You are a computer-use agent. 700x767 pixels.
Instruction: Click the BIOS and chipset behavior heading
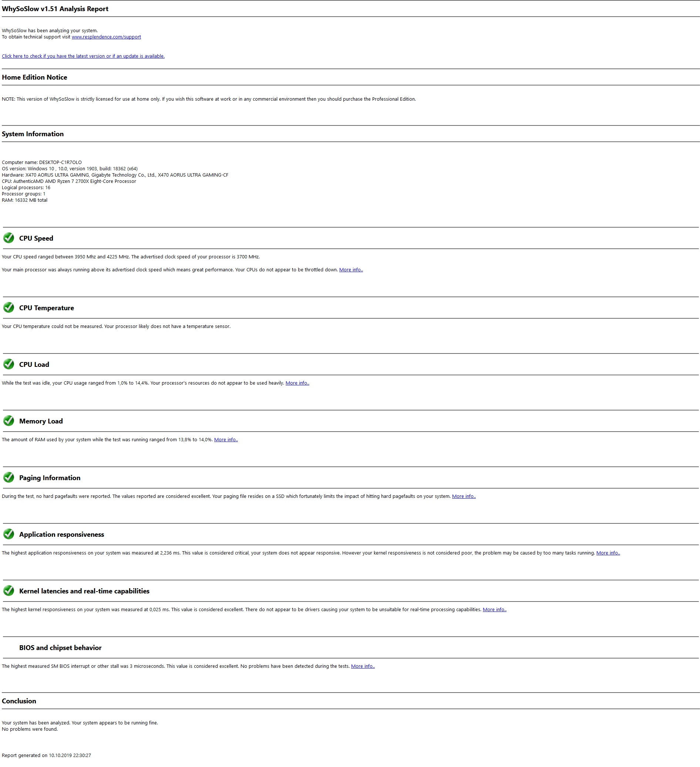[60, 648]
